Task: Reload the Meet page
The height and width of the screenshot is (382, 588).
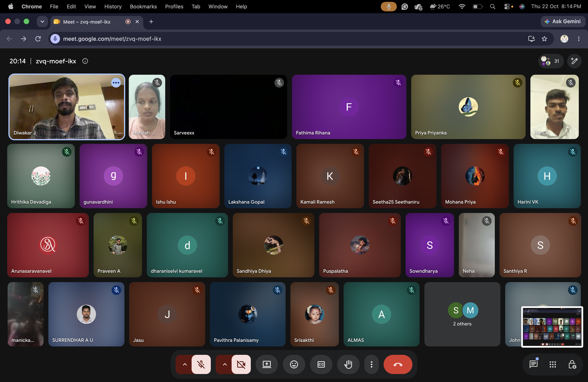Action: tap(38, 39)
